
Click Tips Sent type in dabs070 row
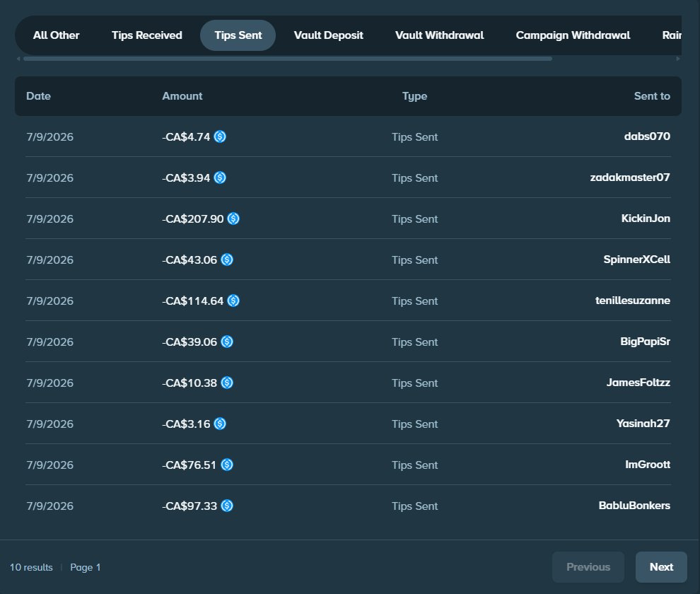point(414,137)
